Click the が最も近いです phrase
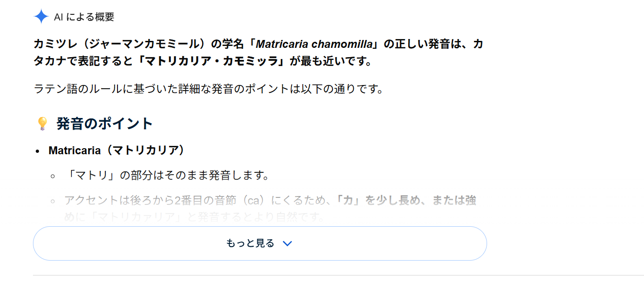This screenshot has width=644, height=308. 331,61
